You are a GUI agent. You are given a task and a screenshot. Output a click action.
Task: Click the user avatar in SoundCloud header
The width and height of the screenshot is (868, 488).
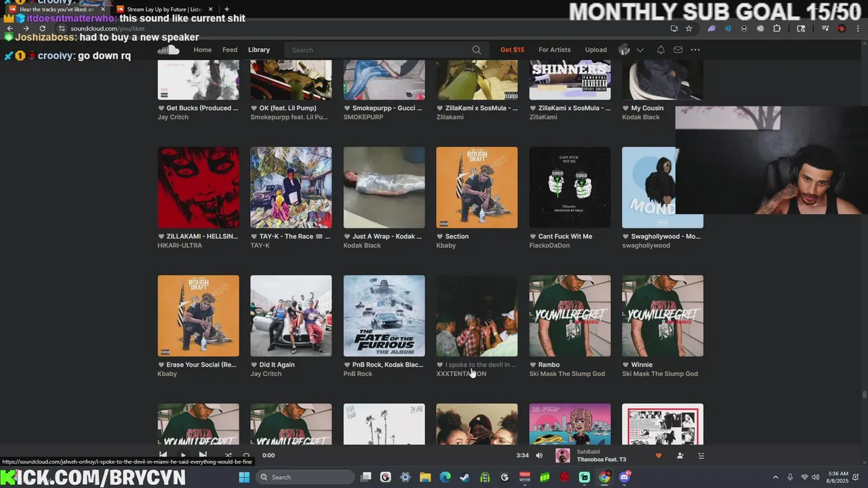tap(624, 49)
